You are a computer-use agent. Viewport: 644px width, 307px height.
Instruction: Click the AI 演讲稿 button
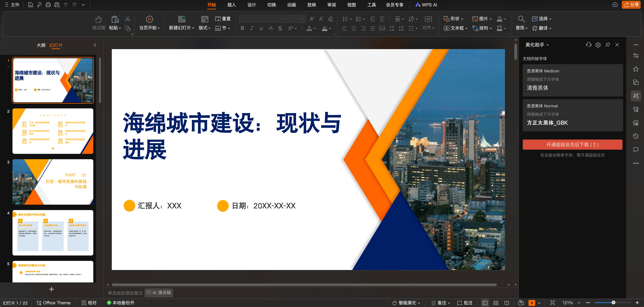pyautogui.click(x=159, y=293)
